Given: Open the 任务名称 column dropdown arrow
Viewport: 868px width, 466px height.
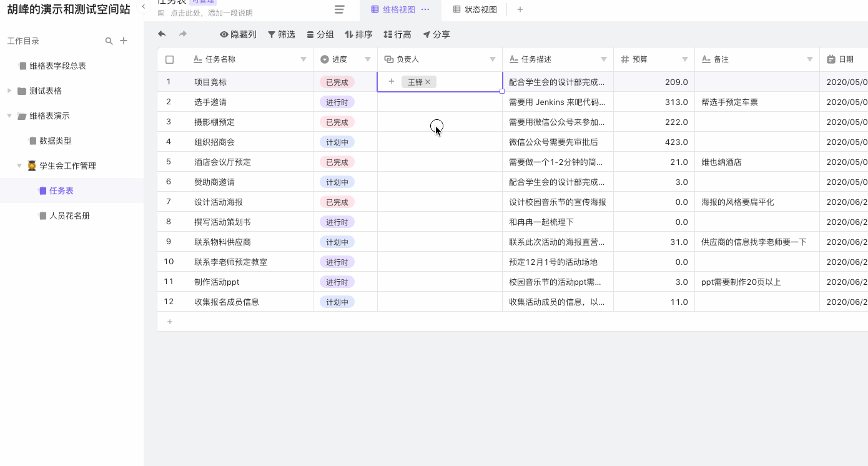Looking at the screenshot, I should tap(303, 59).
